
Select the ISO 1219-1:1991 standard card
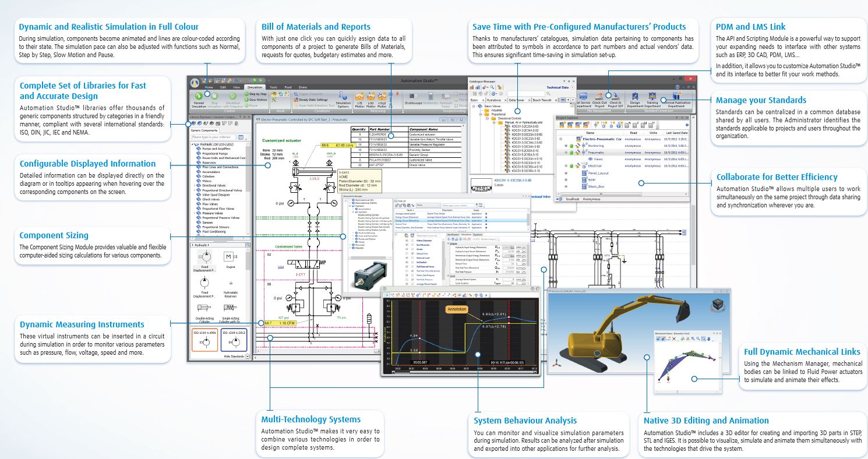pos(205,340)
